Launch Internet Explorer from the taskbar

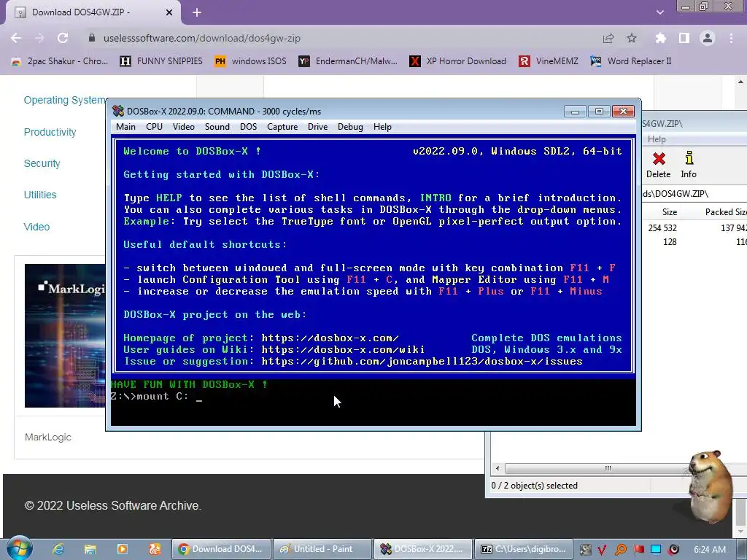58,549
